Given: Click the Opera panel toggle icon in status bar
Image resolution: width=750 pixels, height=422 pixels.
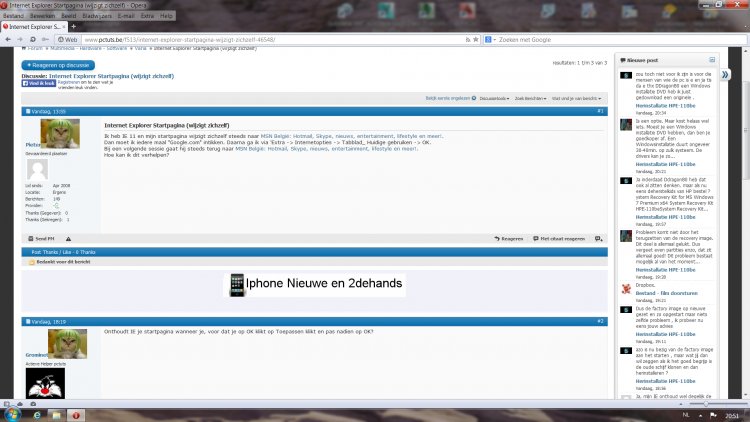Looking at the screenshot, I should (x=7, y=404).
